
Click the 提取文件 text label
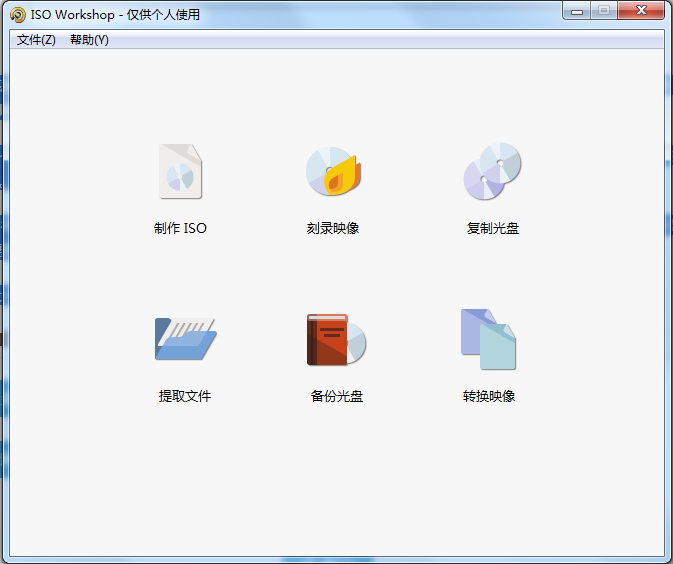(x=185, y=396)
